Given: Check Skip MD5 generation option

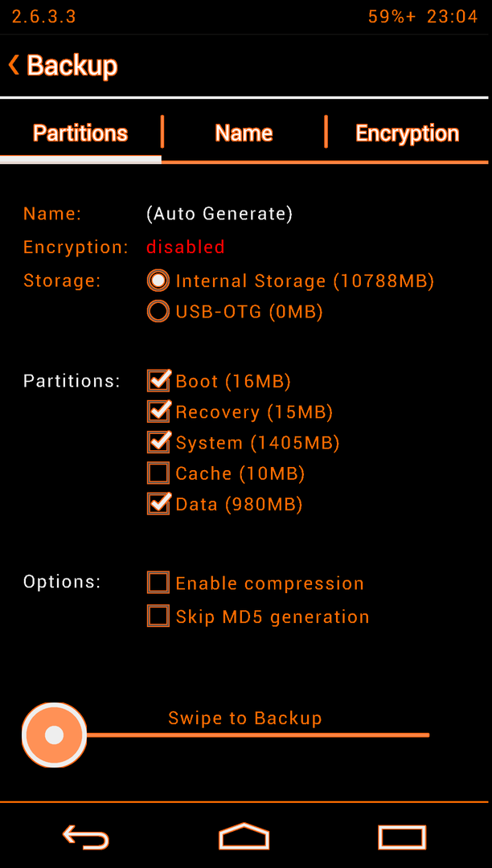Looking at the screenshot, I should point(158,616).
